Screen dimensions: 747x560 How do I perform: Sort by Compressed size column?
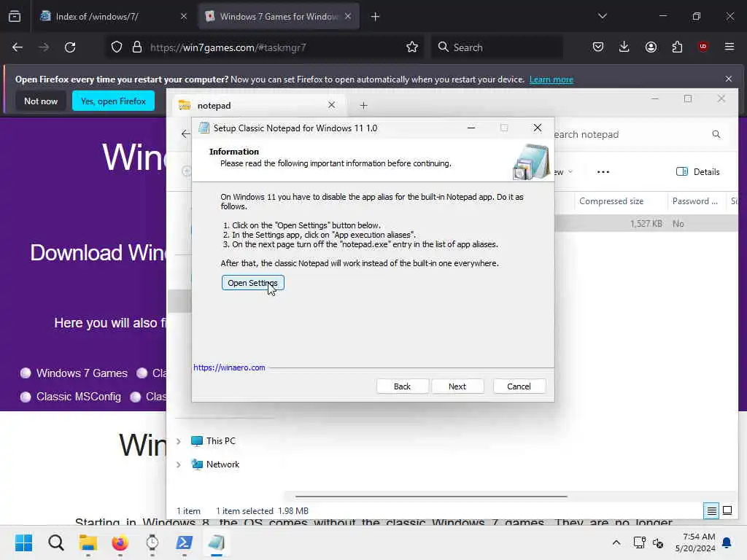(x=620, y=201)
